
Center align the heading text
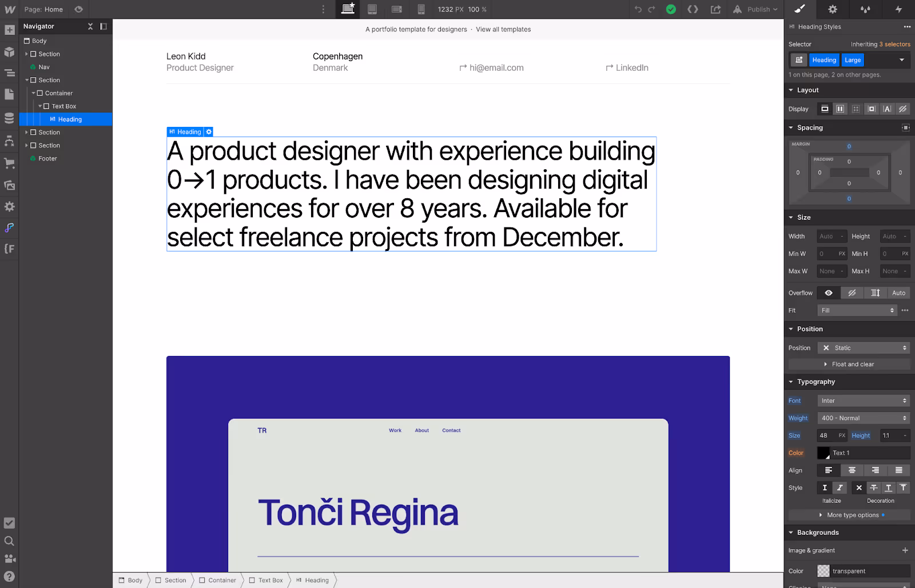click(852, 470)
